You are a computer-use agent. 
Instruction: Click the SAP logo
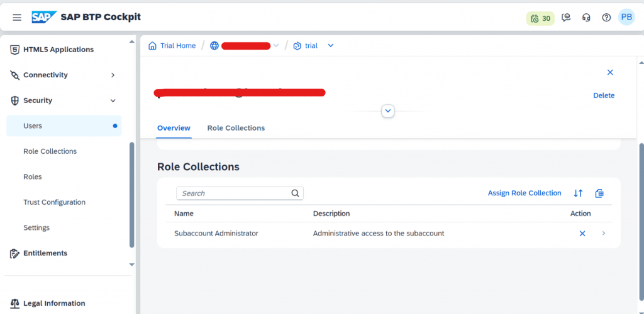[x=44, y=17]
